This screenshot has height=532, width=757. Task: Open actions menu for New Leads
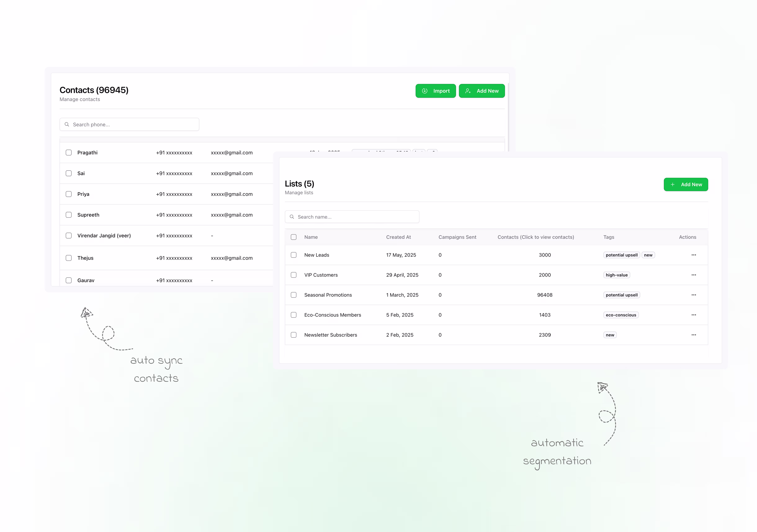pos(694,255)
